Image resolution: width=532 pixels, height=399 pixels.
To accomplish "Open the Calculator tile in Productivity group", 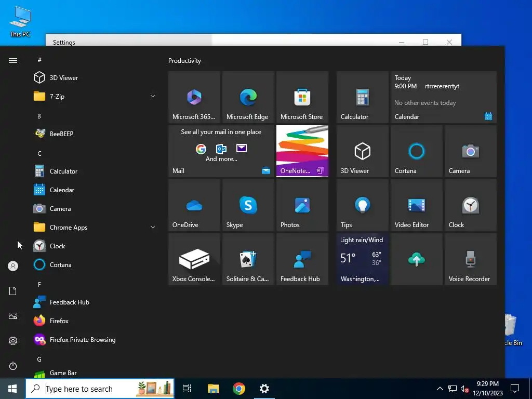I will [x=362, y=97].
